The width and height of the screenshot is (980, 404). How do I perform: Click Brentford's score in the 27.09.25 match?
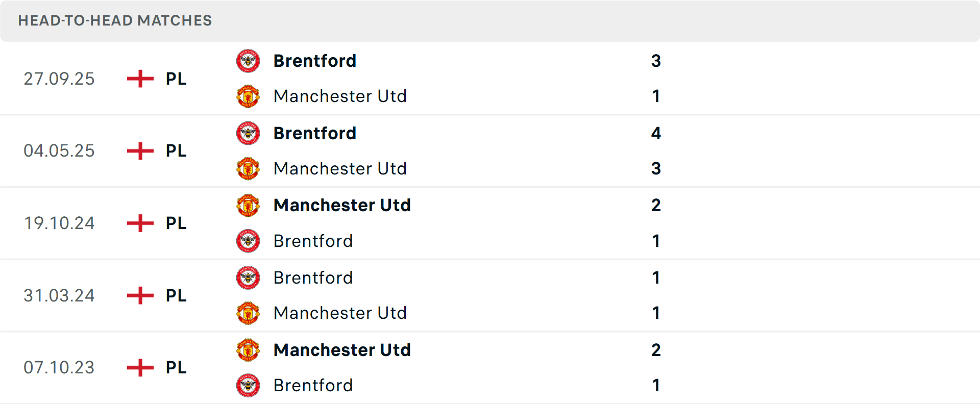coord(656,61)
